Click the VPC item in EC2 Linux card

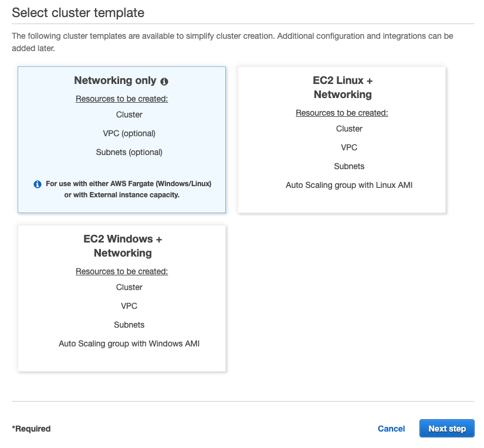tap(348, 147)
